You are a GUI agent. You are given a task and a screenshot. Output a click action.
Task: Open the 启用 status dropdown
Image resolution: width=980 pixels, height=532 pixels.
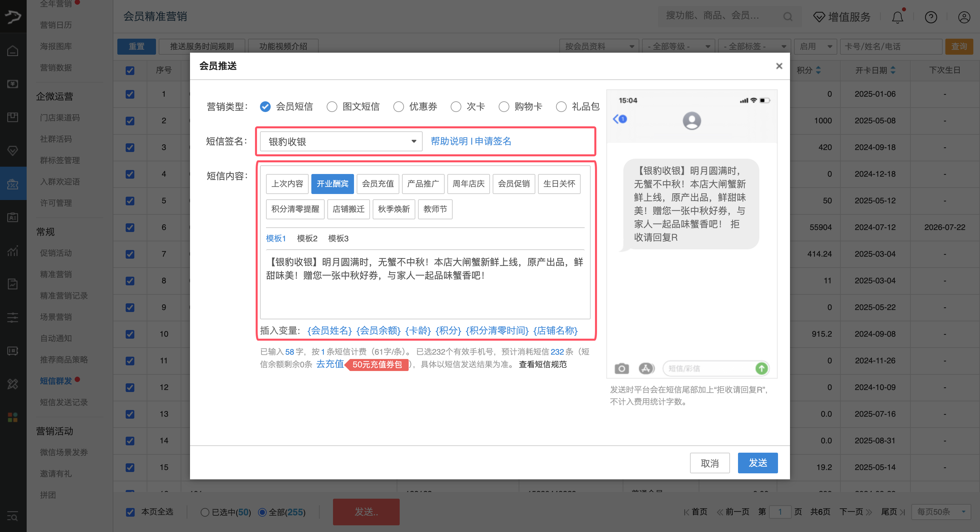(x=816, y=46)
